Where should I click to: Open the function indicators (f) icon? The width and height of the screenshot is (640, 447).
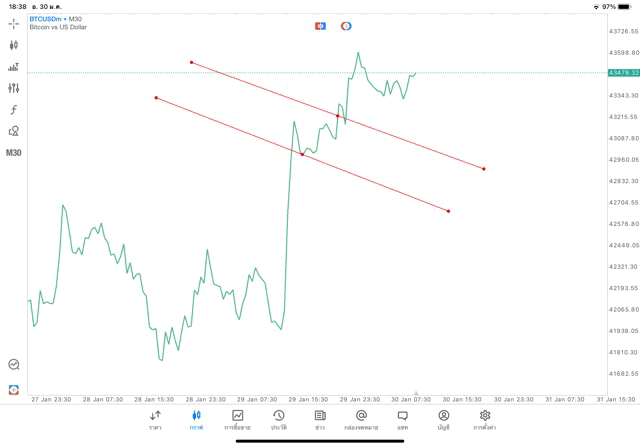pyautogui.click(x=14, y=109)
